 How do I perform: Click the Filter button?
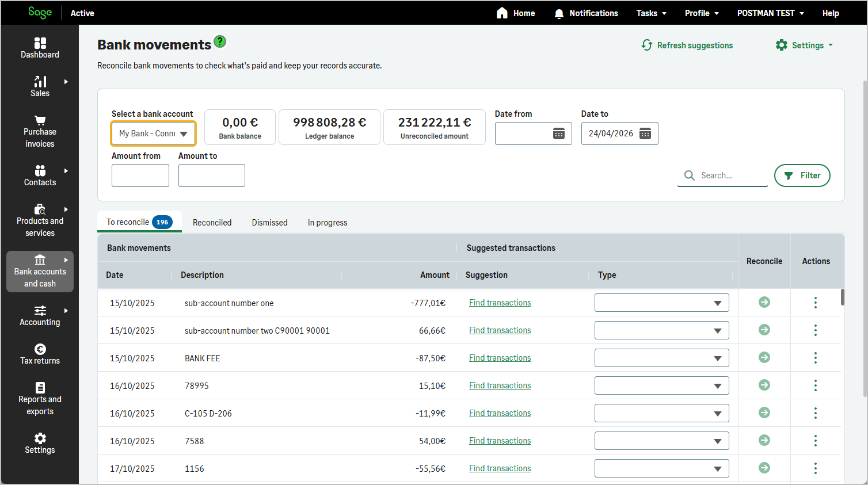coord(802,175)
